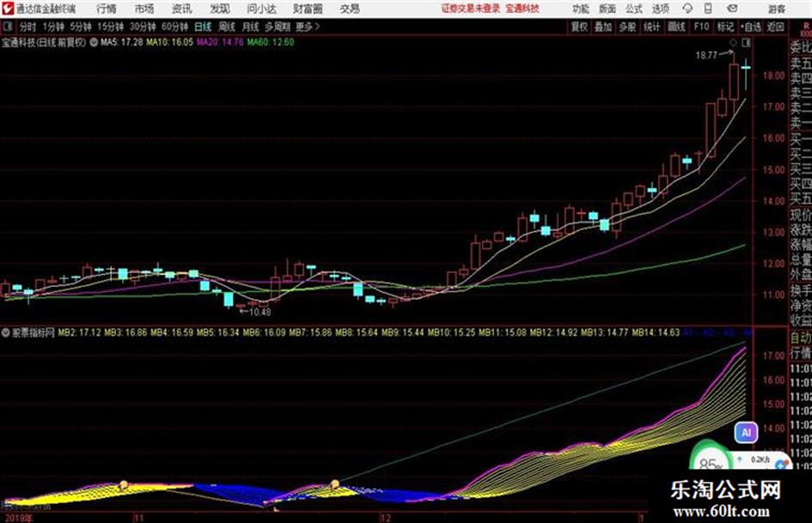Click the MA10: 16.05 indicator value
812x523 pixels.
[170, 42]
